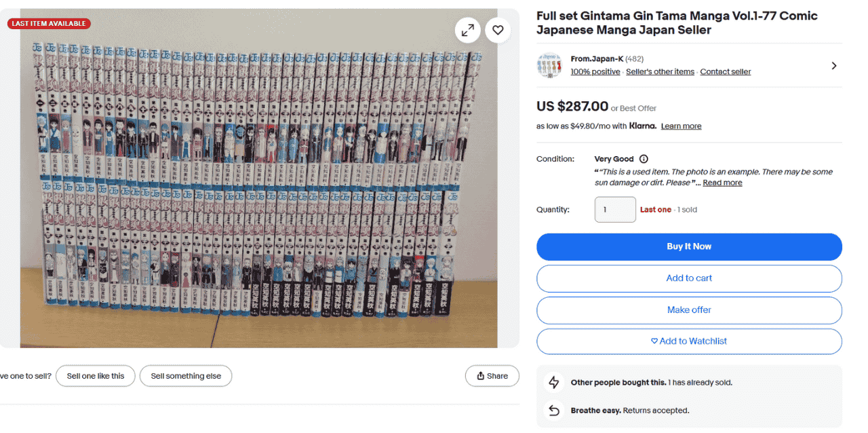Click the Quantity input field
The width and height of the screenshot is (868, 433).
click(615, 210)
